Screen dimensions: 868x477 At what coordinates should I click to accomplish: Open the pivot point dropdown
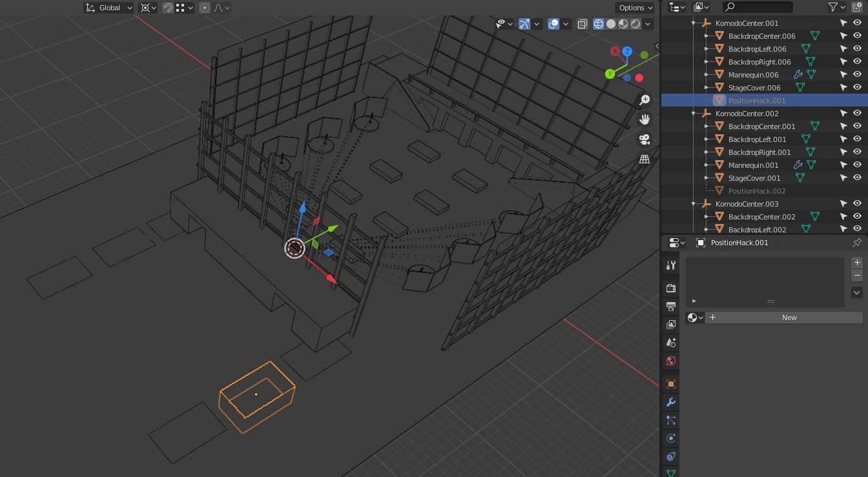[x=149, y=8]
